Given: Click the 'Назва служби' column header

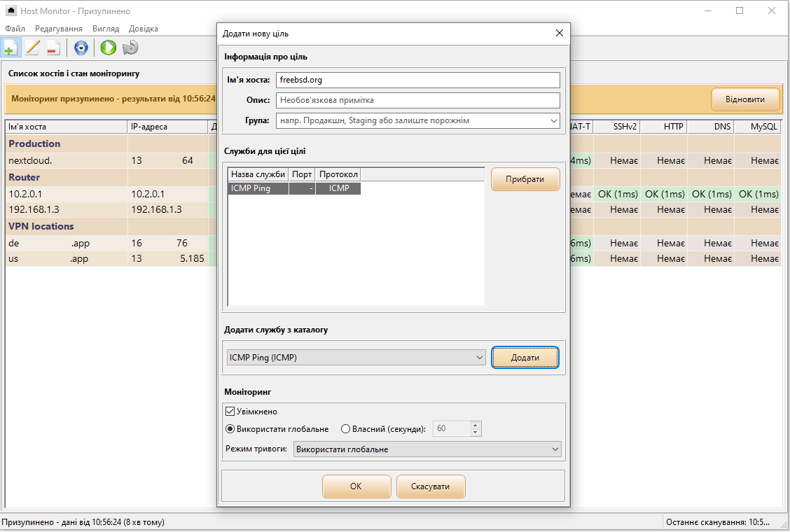Looking at the screenshot, I should 258,174.
